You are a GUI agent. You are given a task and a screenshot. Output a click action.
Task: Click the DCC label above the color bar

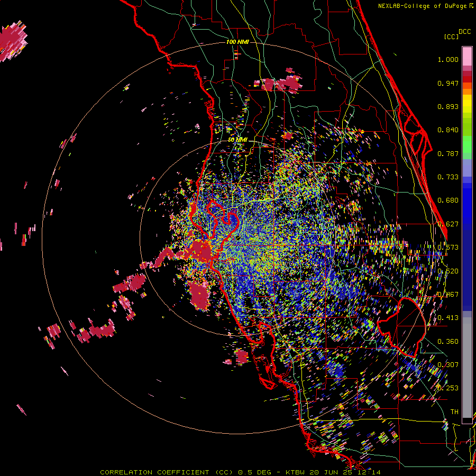coord(464,32)
